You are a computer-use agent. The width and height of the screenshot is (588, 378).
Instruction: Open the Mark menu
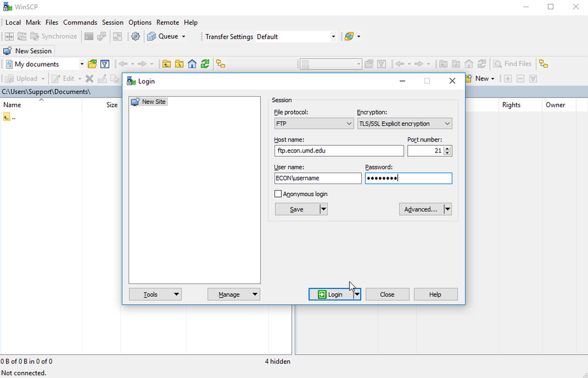point(33,22)
